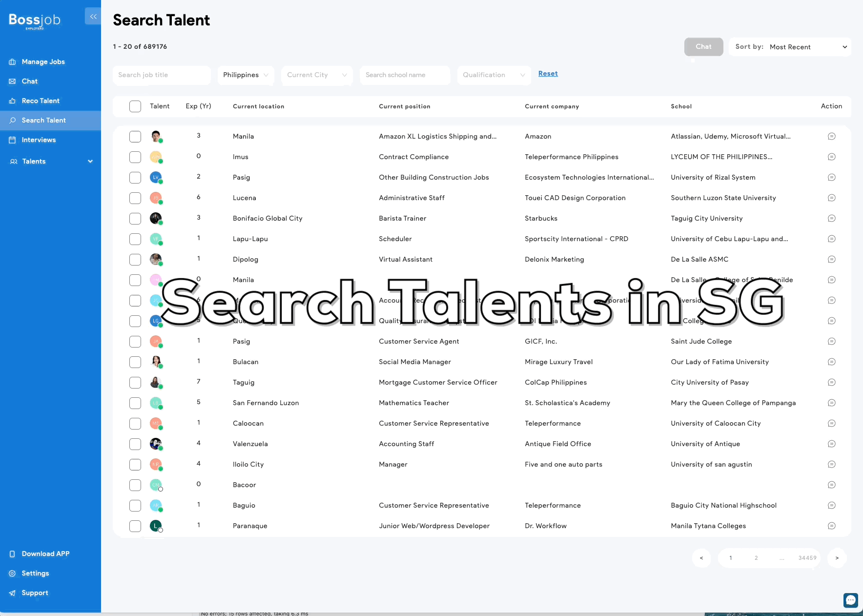Screen dimensions: 863x616
Task: Click "Junior Web/Wordpress Developer" position text
Action: point(434,526)
